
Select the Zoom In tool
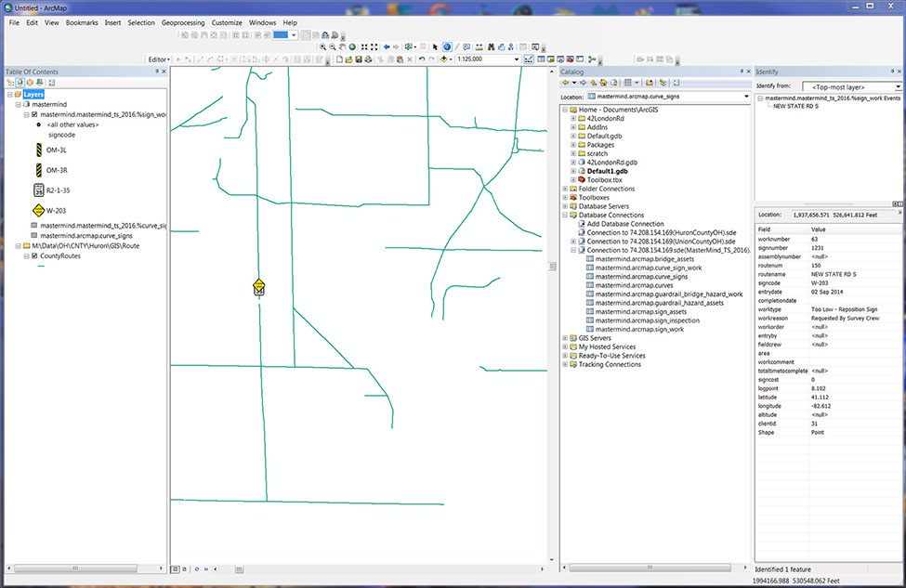pos(322,46)
